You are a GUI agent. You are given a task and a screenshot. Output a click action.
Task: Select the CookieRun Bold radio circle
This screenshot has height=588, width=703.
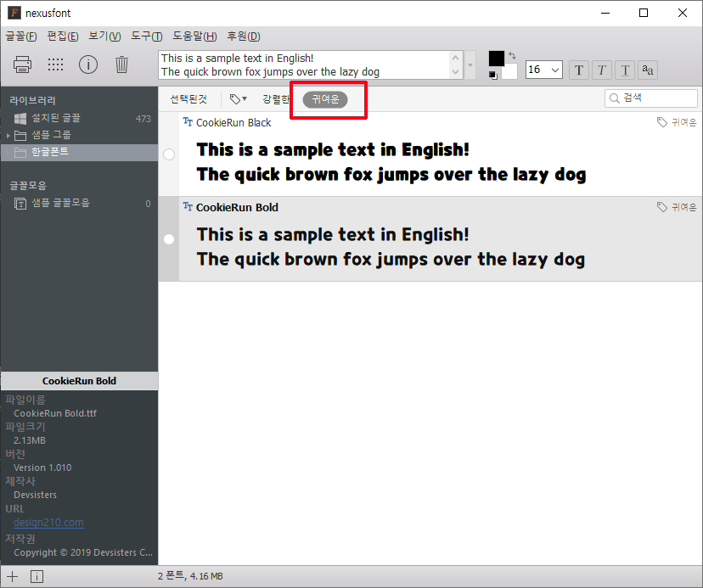pos(169,239)
